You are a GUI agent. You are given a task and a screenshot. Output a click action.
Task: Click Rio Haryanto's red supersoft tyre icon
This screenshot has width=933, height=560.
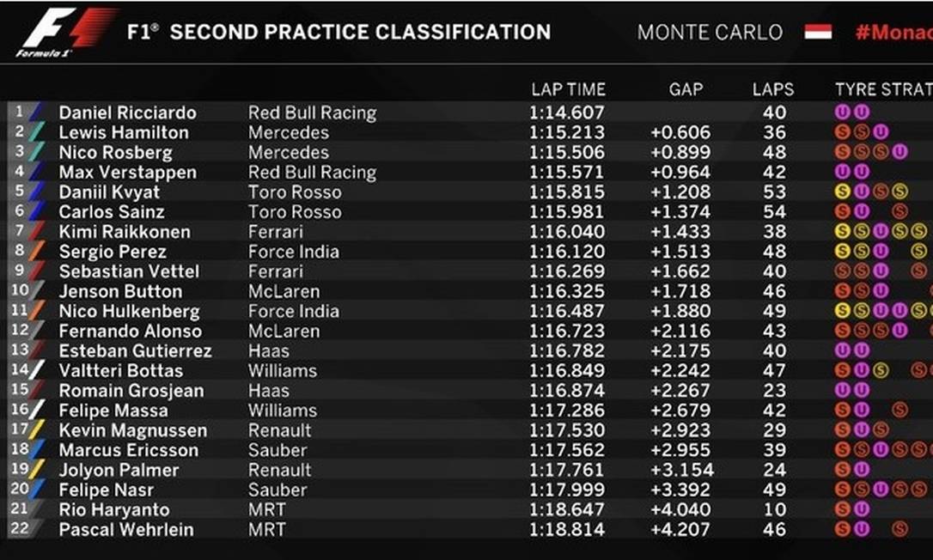coord(843,509)
